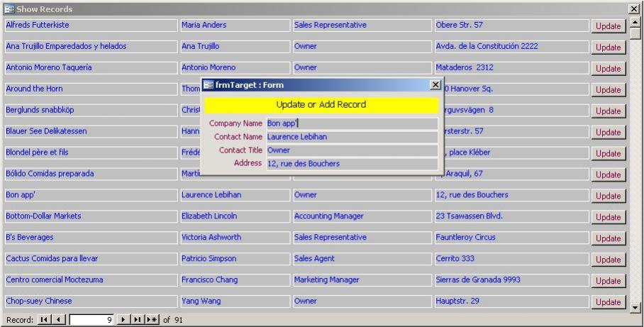Update the Bólido Comidas preparada record
This screenshot has width=644, height=327.
coord(609,174)
